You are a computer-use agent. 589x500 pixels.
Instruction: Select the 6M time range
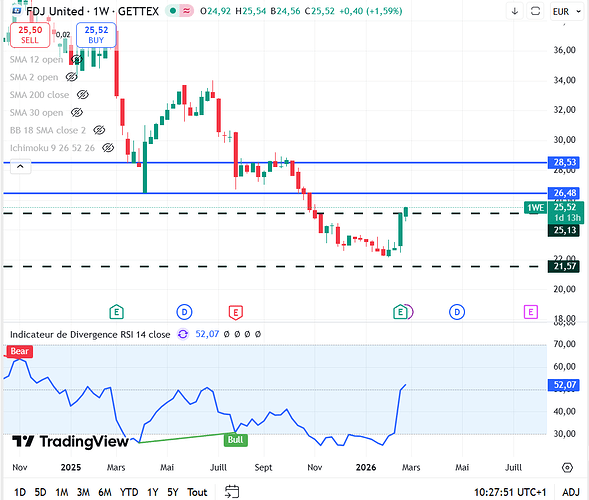pyautogui.click(x=105, y=492)
